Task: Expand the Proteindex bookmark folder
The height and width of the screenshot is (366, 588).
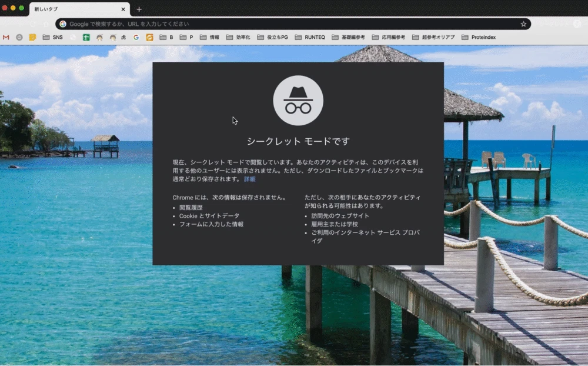Action: click(x=479, y=37)
